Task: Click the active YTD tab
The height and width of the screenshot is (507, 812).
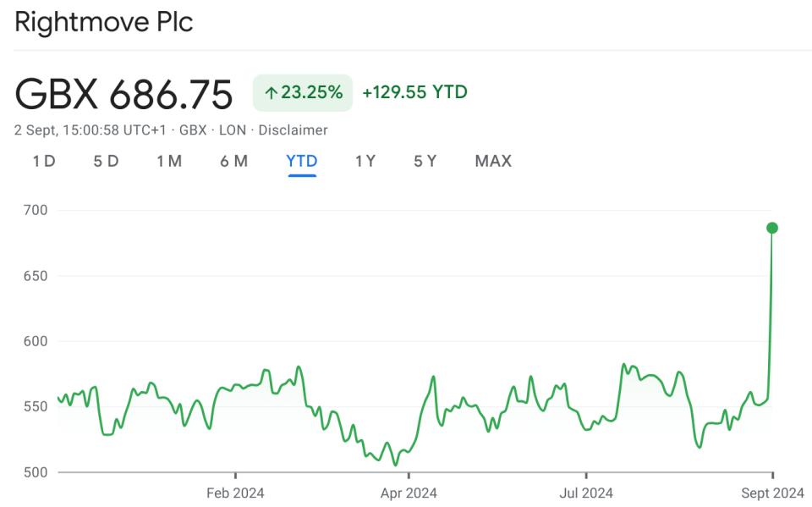Action: [x=302, y=161]
